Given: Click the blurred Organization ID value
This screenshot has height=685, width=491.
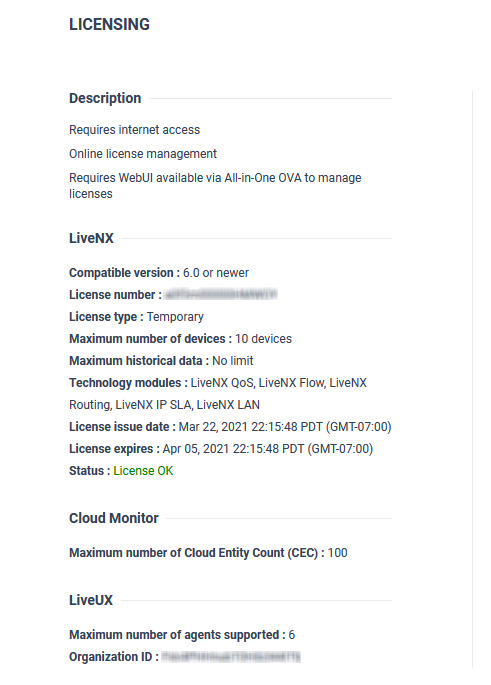Looking at the screenshot, I should coord(231,657).
